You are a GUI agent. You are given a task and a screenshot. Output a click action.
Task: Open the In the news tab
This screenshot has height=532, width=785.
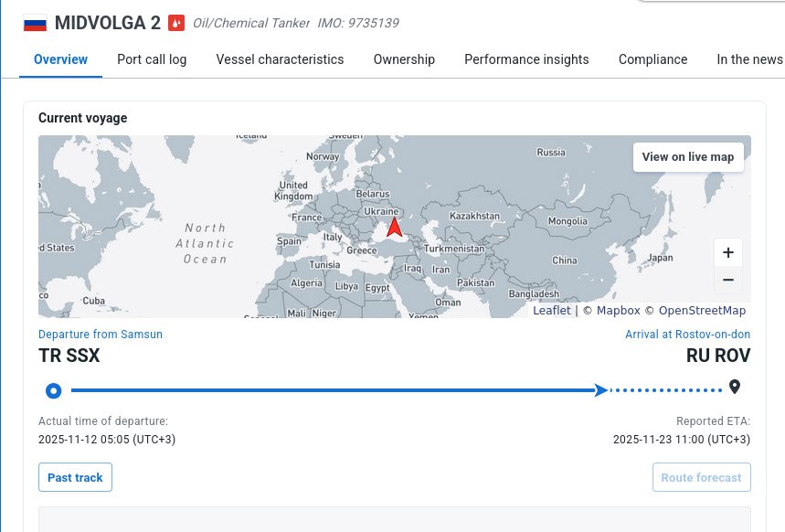point(749,59)
